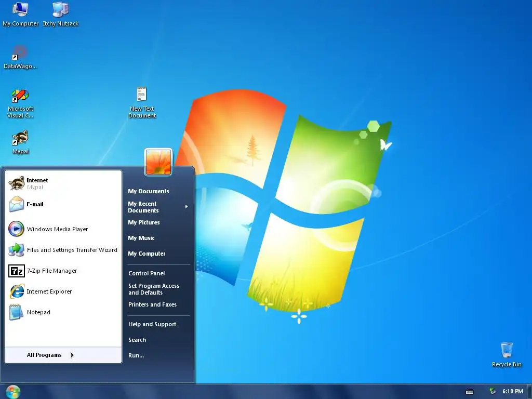Launch 7-Zip File Manager

coord(63,271)
